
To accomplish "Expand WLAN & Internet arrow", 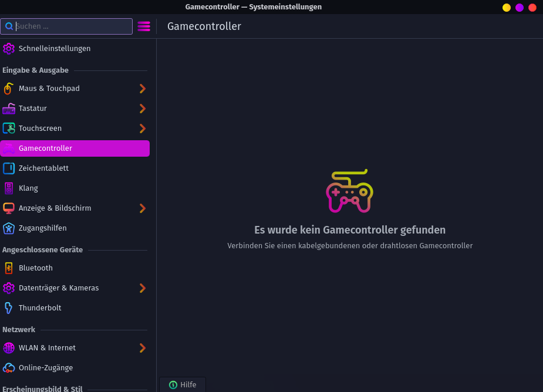I will click(142, 348).
